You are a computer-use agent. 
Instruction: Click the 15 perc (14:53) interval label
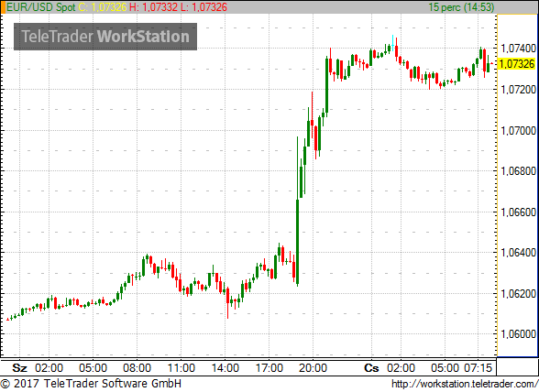coord(461,7)
